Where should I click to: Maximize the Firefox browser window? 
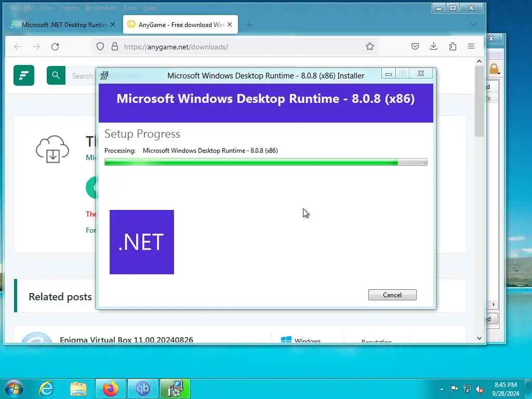click(453, 8)
